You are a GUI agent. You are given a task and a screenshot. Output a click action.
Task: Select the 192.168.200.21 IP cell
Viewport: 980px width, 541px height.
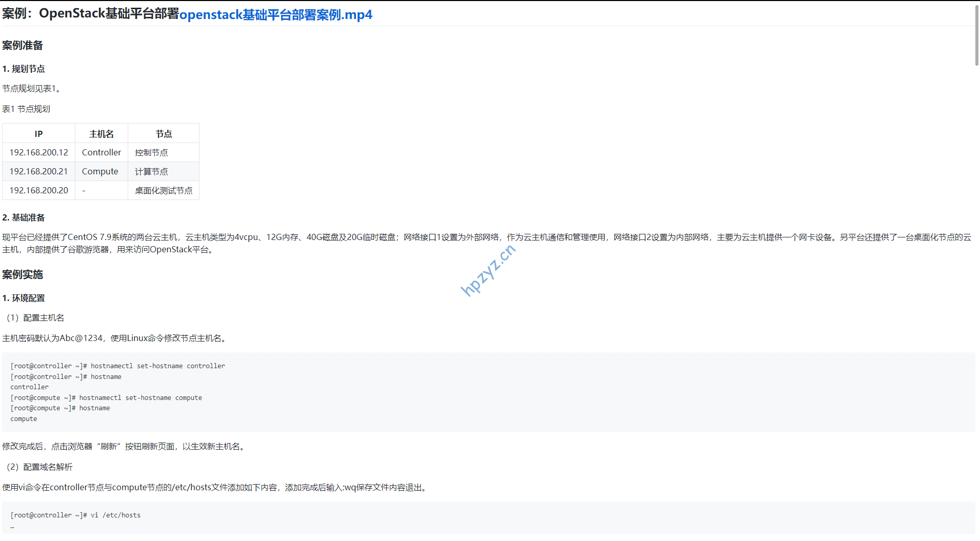(38, 172)
